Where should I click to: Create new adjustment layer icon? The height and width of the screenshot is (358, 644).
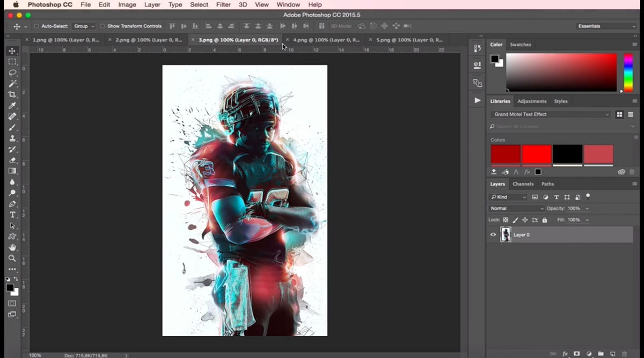pyautogui.click(x=589, y=354)
